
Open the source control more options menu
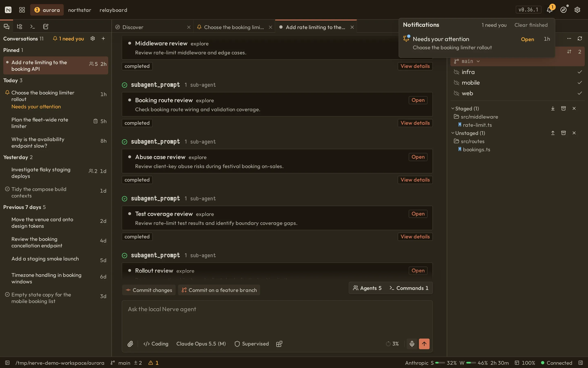tap(569, 38)
